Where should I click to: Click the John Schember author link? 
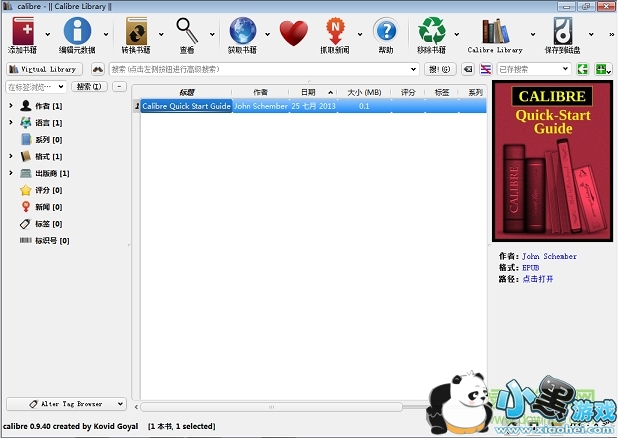click(x=549, y=257)
